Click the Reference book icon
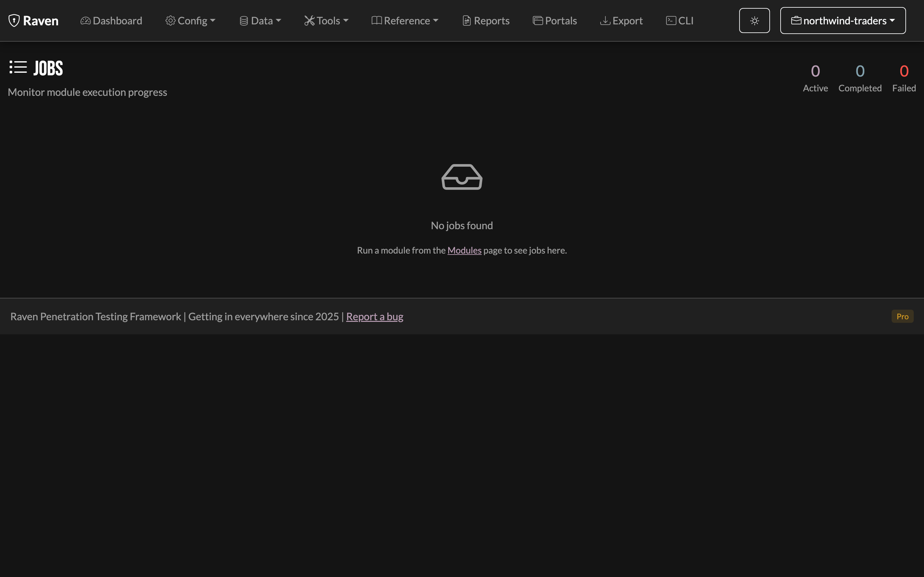The image size is (924, 577). [376, 21]
